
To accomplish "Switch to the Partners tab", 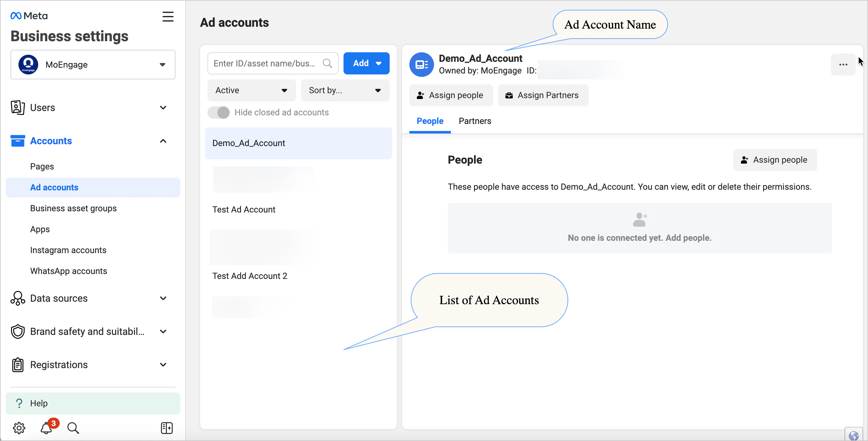I will coord(475,121).
